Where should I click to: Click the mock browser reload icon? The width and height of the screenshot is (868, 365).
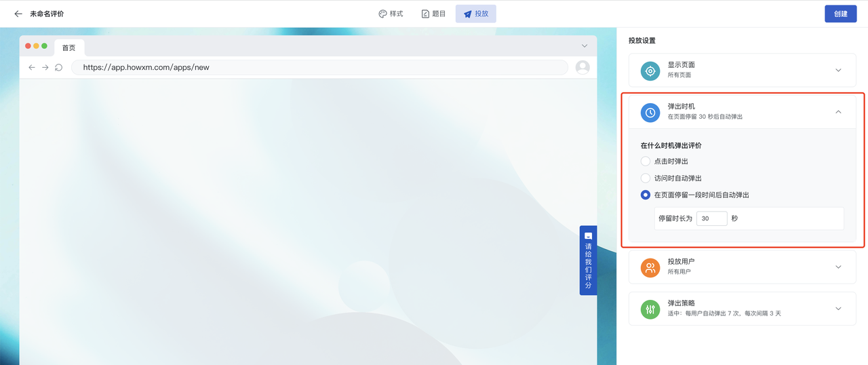pyautogui.click(x=58, y=67)
